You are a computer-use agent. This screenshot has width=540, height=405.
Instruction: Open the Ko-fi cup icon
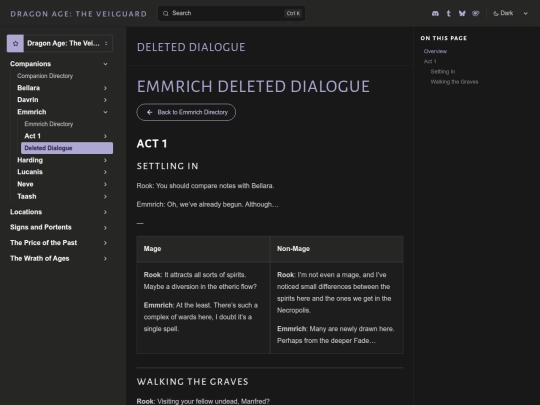pyautogui.click(x=476, y=13)
